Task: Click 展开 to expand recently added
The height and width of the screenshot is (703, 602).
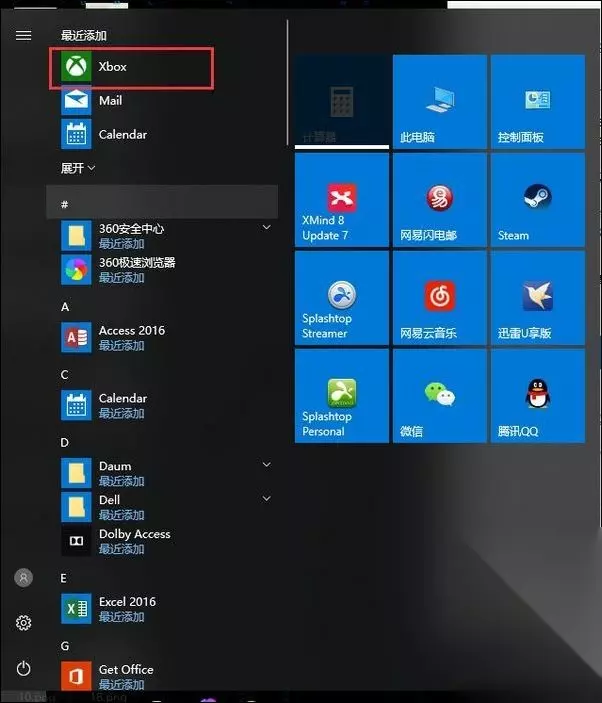Action: point(78,168)
